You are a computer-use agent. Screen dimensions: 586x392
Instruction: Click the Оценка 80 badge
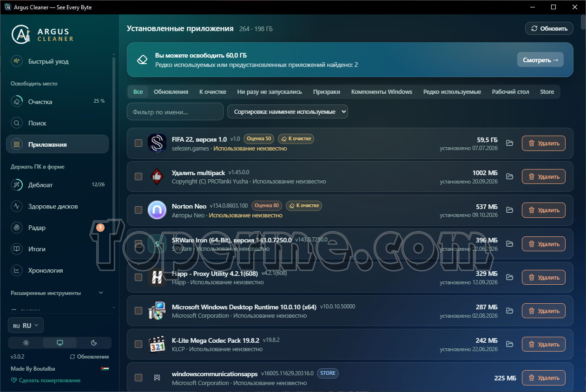pyautogui.click(x=267, y=205)
